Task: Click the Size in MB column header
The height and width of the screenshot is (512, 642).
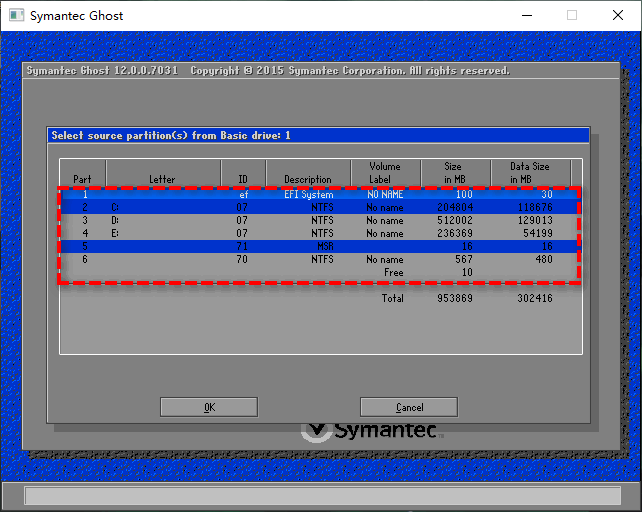Action: 455,173
